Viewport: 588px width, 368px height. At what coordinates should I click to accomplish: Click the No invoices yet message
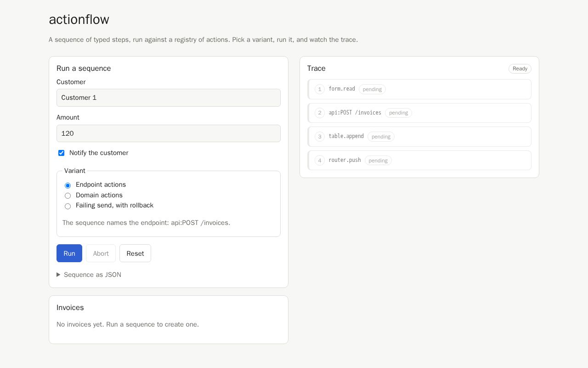click(128, 324)
